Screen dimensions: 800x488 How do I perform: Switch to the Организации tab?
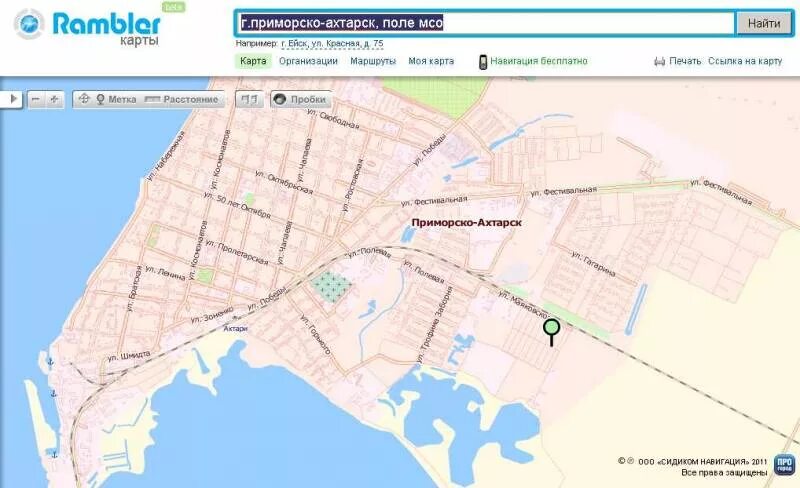click(308, 61)
